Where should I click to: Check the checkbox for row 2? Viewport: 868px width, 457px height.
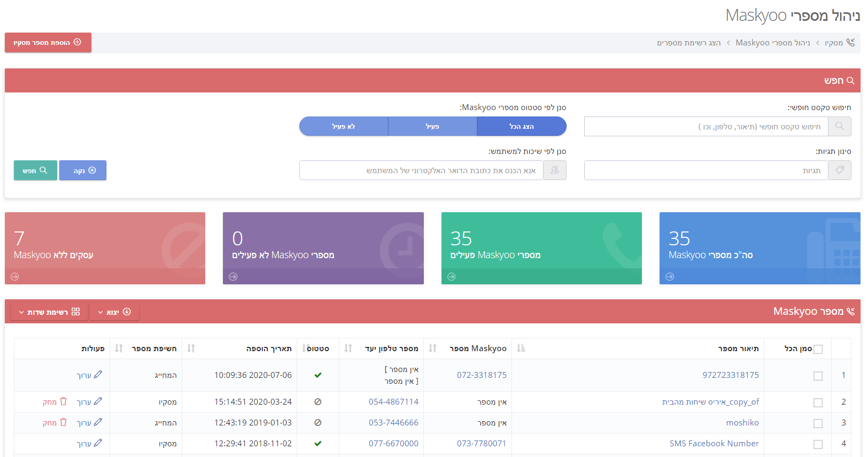pyautogui.click(x=818, y=402)
